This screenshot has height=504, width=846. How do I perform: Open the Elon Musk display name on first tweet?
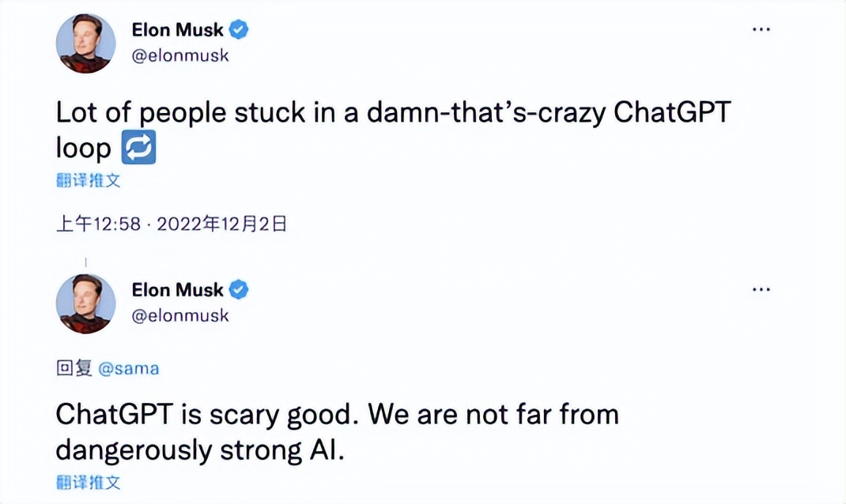coord(177,30)
